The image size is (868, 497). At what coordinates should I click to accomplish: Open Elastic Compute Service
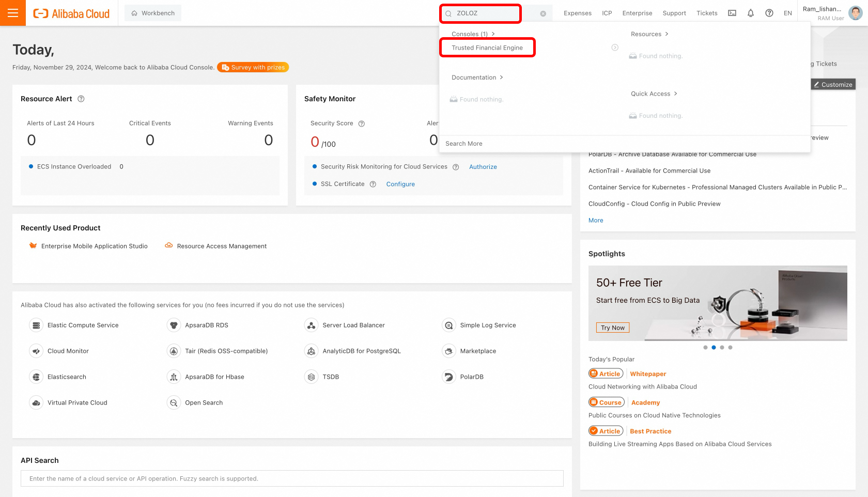click(74, 325)
